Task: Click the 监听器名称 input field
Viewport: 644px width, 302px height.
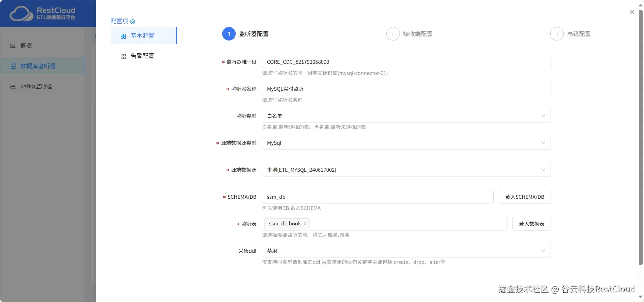Action: point(406,89)
